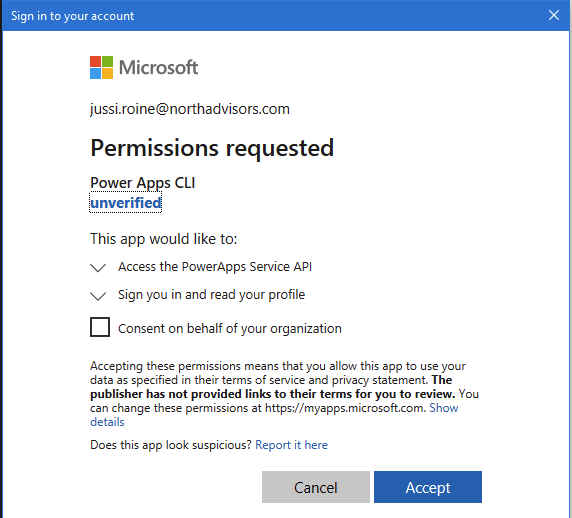Click the Report it here link
Screen dimensions: 572x518
291,445
